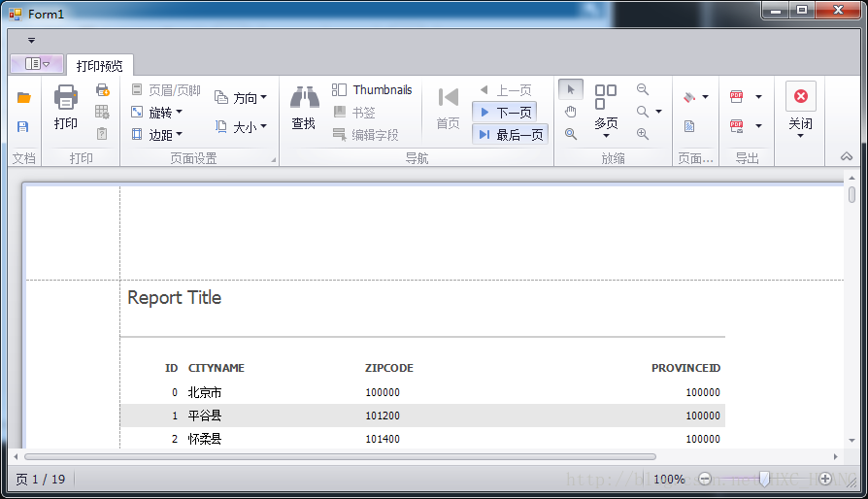Click the zoom in ribbon icon
Screen dimensions: 868x499
pyautogui.click(x=643, y=134)
